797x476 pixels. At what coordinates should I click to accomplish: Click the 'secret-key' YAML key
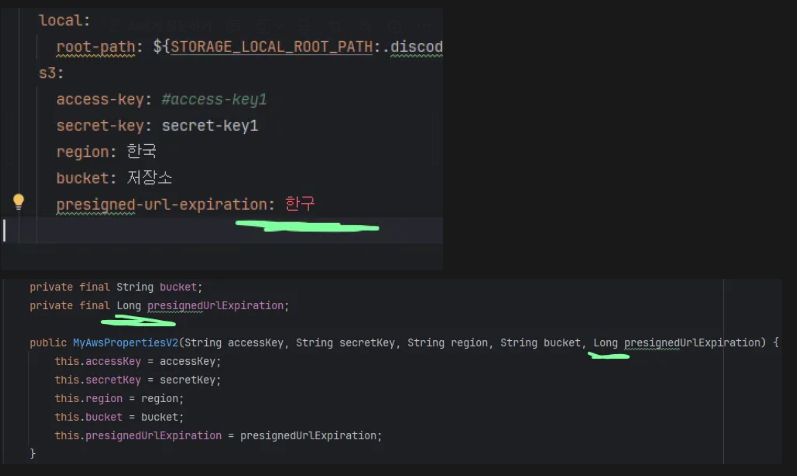point(100,126)
